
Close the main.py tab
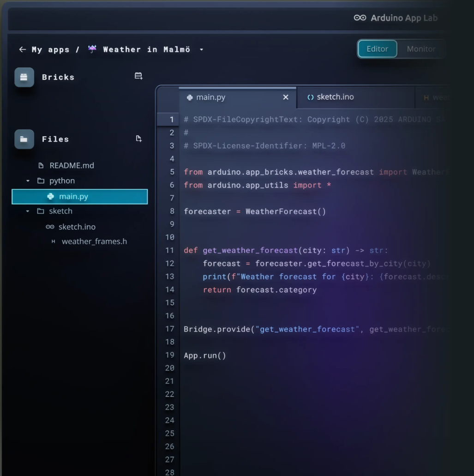click(x=285, y=97)
